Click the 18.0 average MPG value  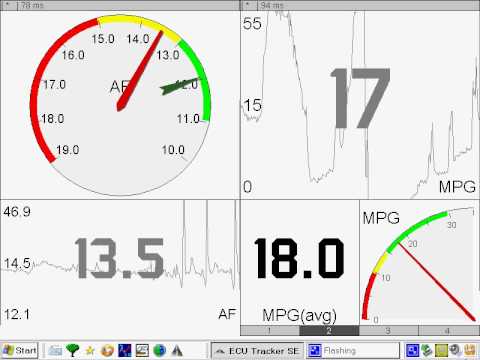tap(299, 259)
